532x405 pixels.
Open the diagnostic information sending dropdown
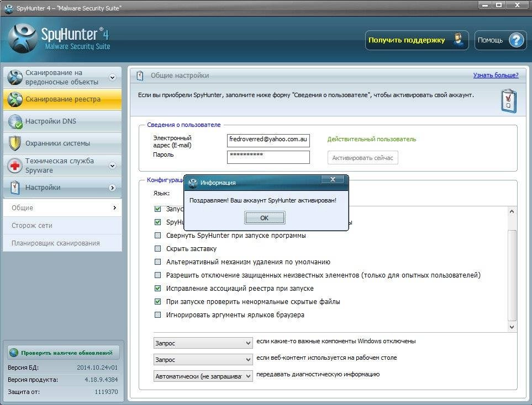pos(203,376)
